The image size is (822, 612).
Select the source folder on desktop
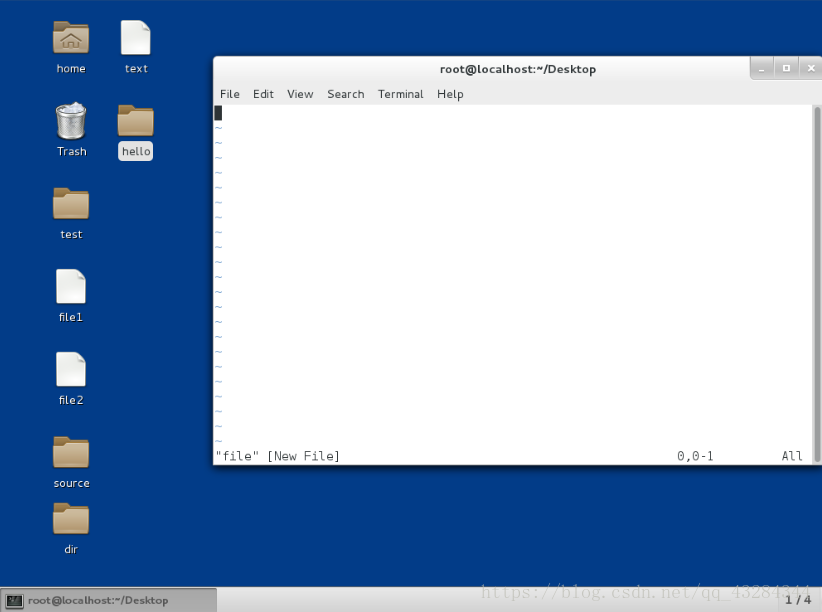(x=71, y=452)
